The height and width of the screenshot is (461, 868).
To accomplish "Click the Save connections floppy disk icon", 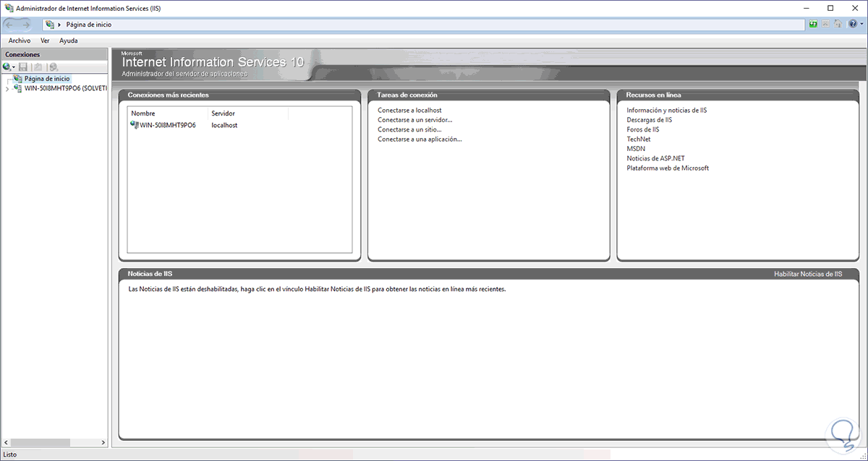I will coord(23,66).
